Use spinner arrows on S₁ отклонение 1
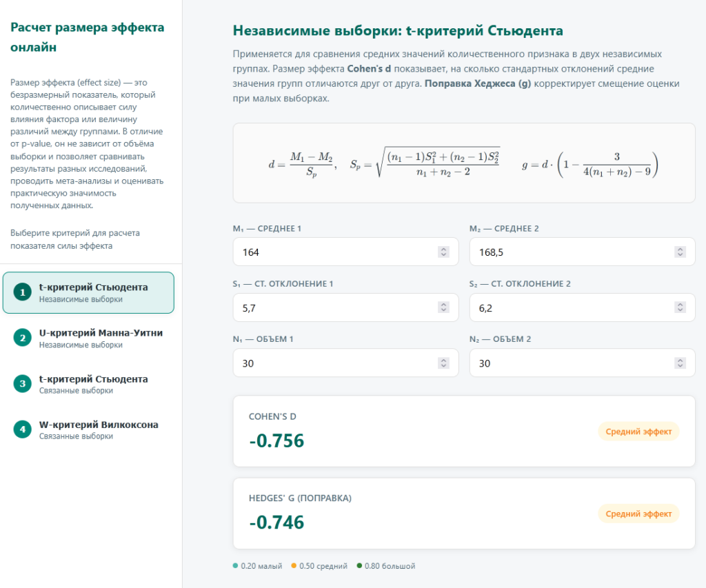This screenshot has width=706, height=588. [443, 307]
